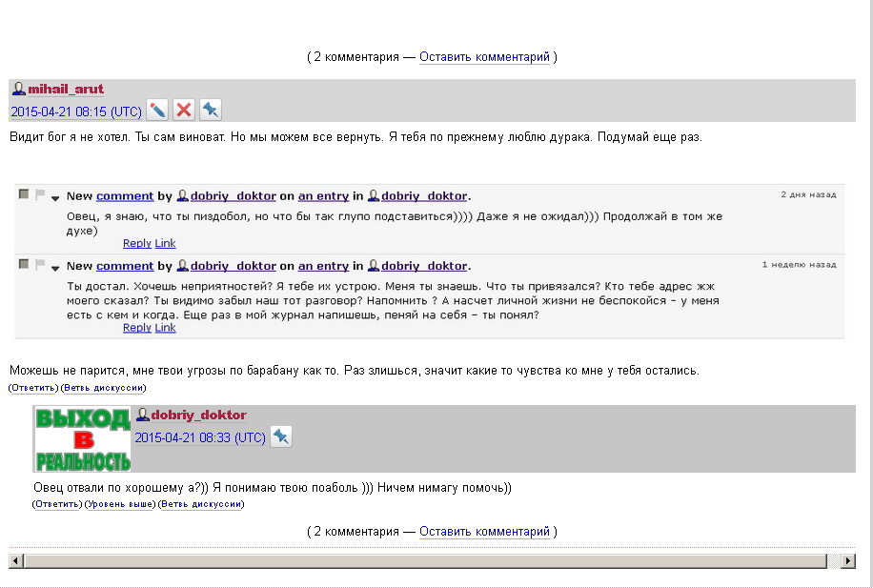This screenshot has width=873, height=588.
Task: Click 'Уровень выше' link
Action: pyautogui.click(x=120, y=504)
